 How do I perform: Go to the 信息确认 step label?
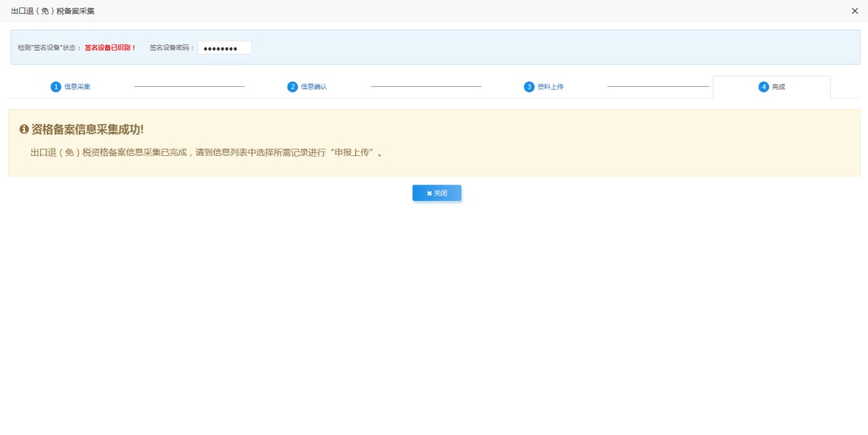[313, 87]
